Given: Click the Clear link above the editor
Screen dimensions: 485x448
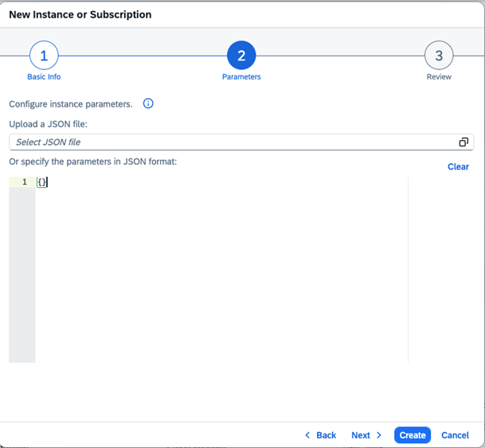Looking at the screenshot, I should click(x=458, y=167).
